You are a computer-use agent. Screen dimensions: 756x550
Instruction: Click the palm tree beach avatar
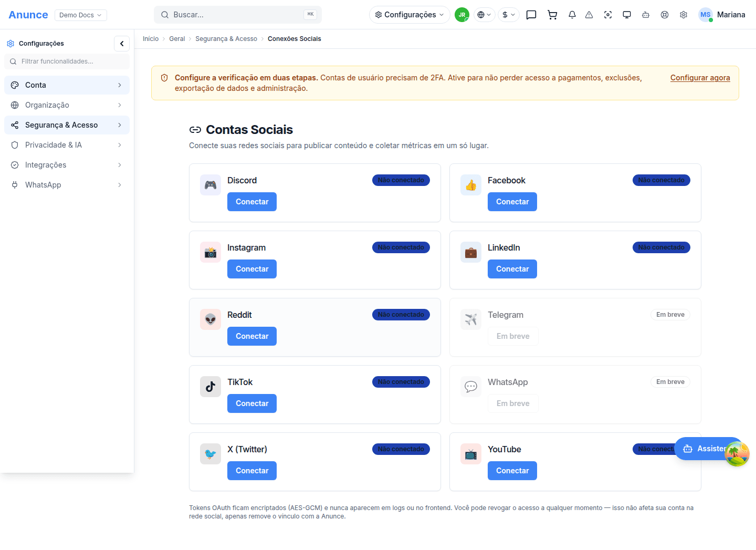point(737,454)
